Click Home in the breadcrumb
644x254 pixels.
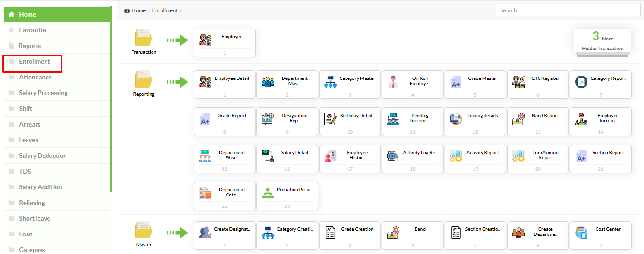[139, 10]
